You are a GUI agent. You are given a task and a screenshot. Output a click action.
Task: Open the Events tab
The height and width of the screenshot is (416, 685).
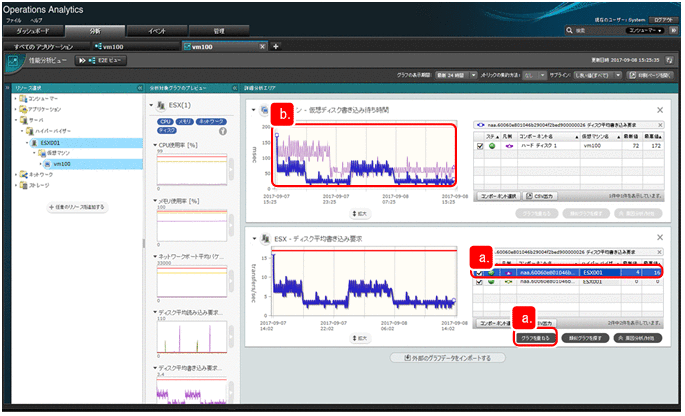tap(156, 31)
